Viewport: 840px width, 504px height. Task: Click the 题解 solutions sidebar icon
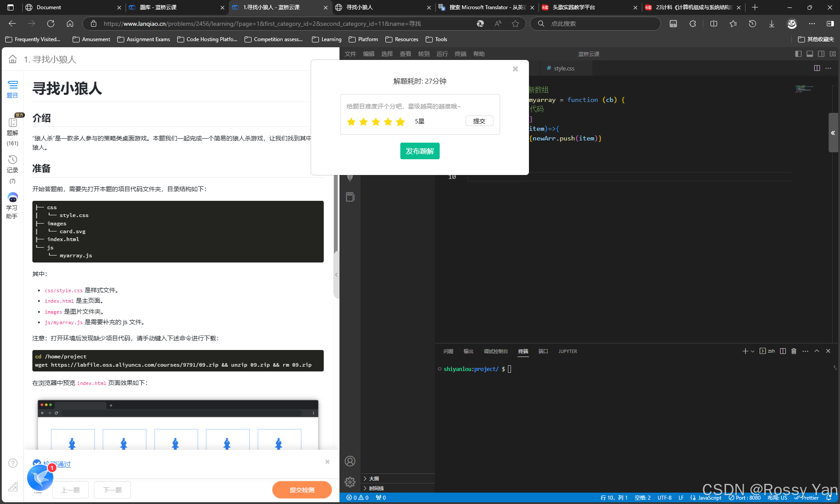pyautogui.click(x=13, y=123)
